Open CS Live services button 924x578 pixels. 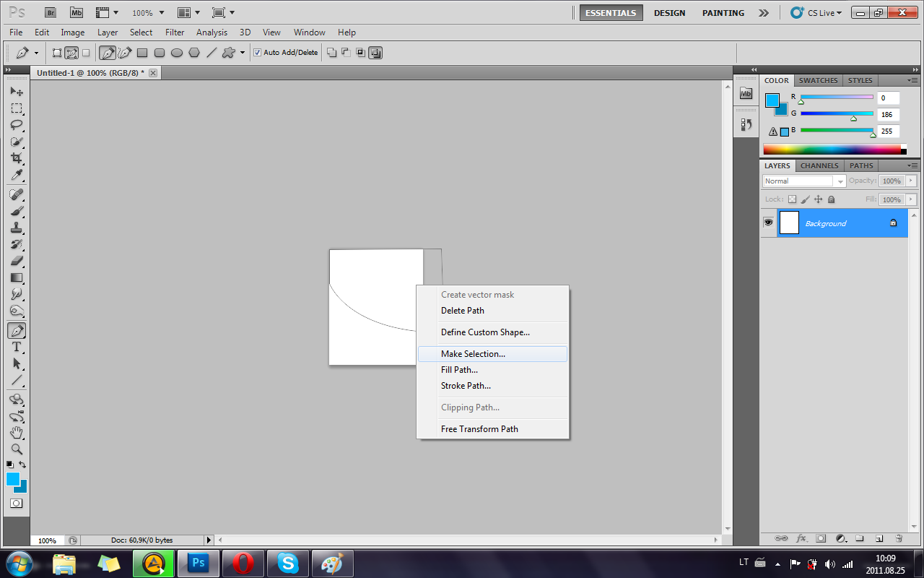[x=816, y=13]
